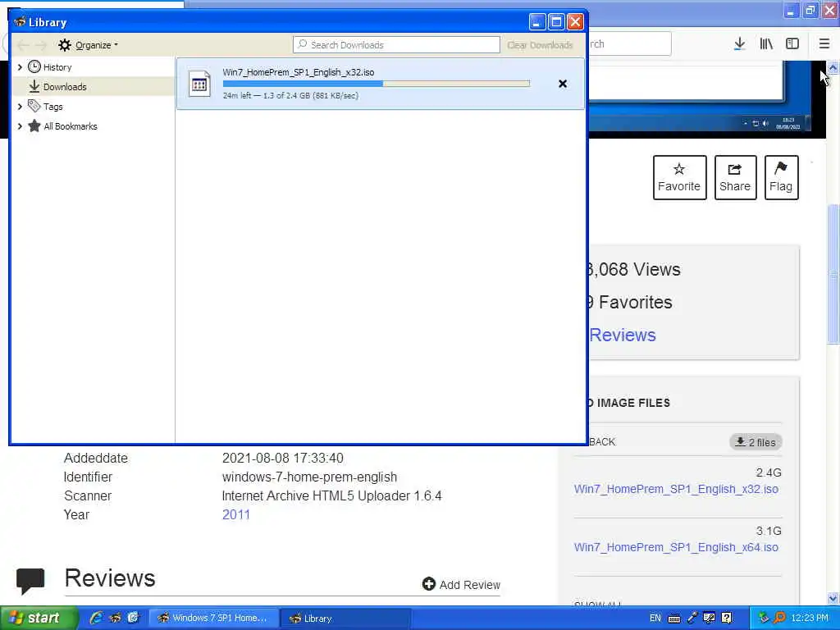Screen dimensions: 840x630
Task: Open Win7_HomePrem_SP1_English_x32.iso link on page
Action: 676,489
